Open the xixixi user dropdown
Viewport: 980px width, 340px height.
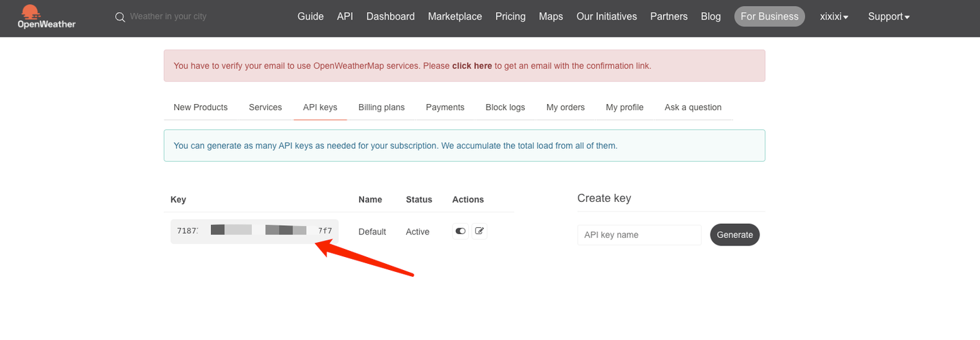click(x=834, y=16)
